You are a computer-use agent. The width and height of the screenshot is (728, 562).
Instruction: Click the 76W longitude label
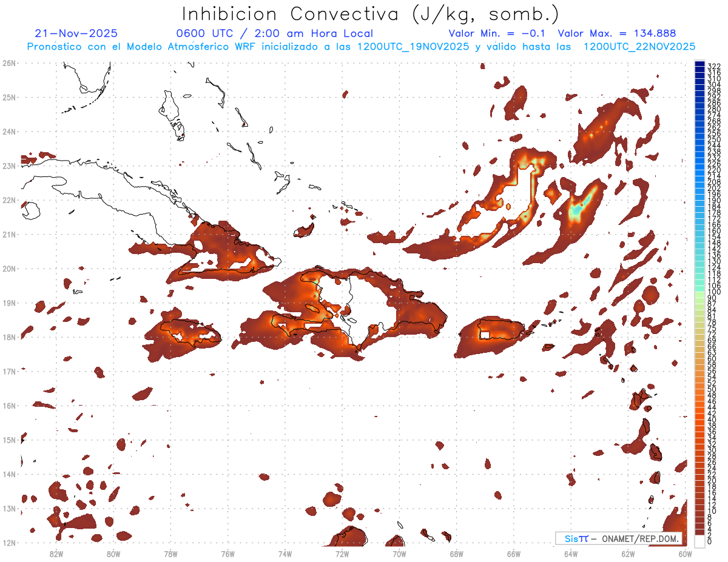pos(228,553)
